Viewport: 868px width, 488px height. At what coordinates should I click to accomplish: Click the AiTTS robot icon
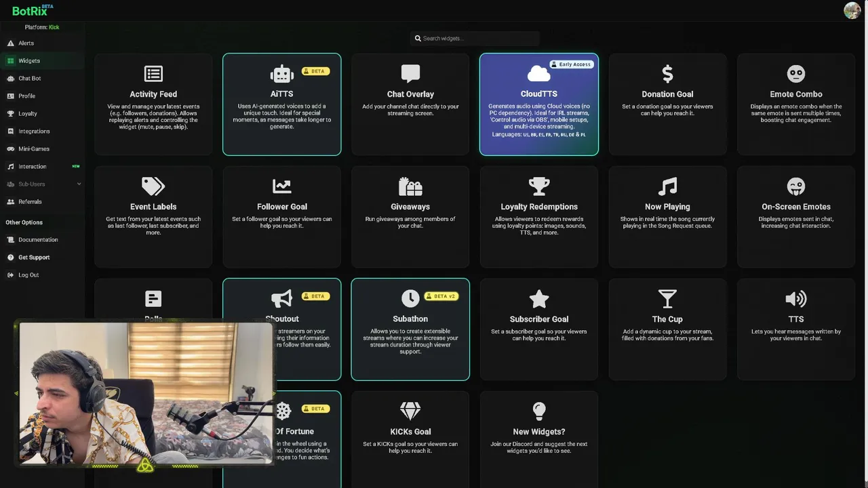coord(281,73)
